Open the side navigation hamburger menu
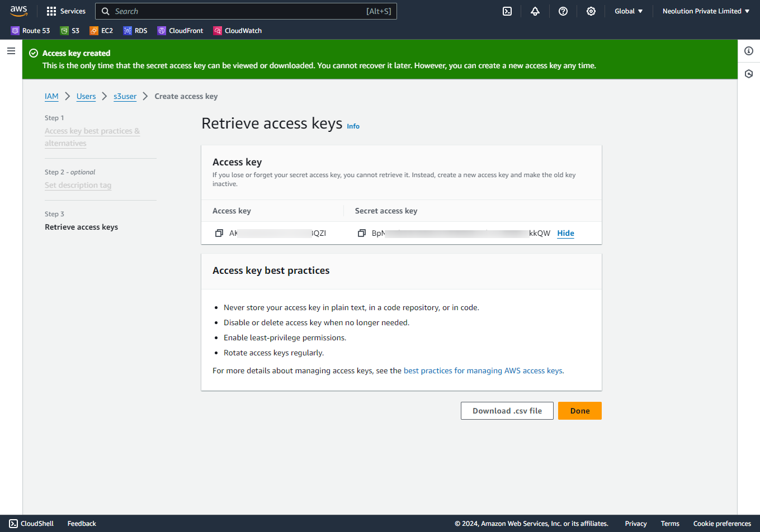760x532 pixels. tap(11, 51)
